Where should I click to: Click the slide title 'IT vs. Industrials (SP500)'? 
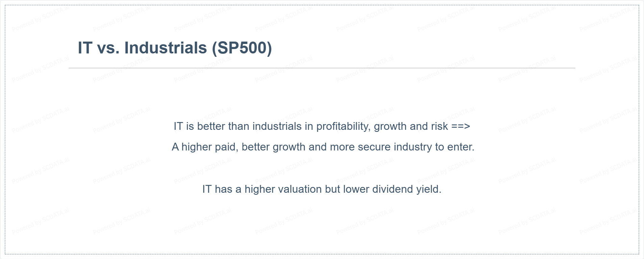tap(175, 48)
